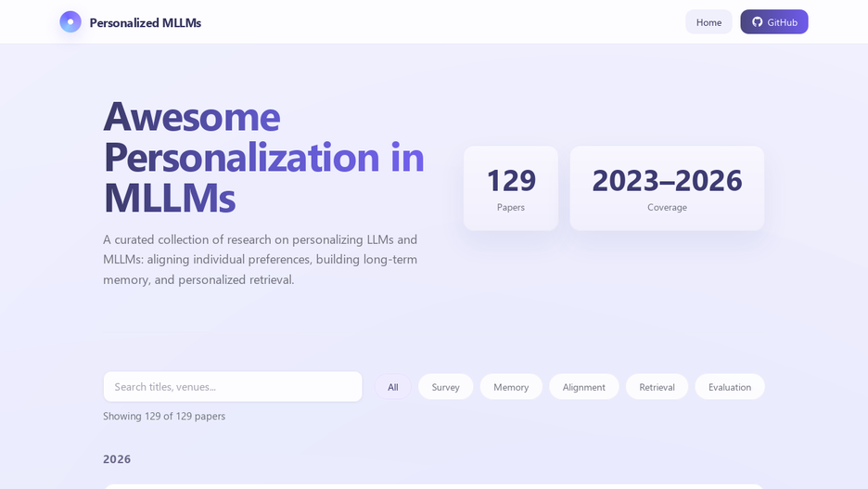This screenshot has width=868, height=489.
Task: Focus the Search titles, venues field
Action: click(x=233, y=387)
